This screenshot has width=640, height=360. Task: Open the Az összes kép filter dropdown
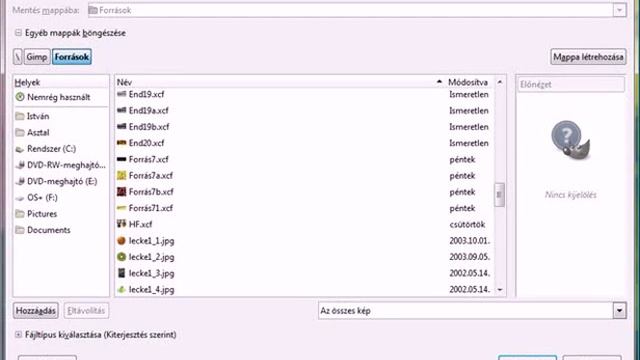tap(619, 311)
